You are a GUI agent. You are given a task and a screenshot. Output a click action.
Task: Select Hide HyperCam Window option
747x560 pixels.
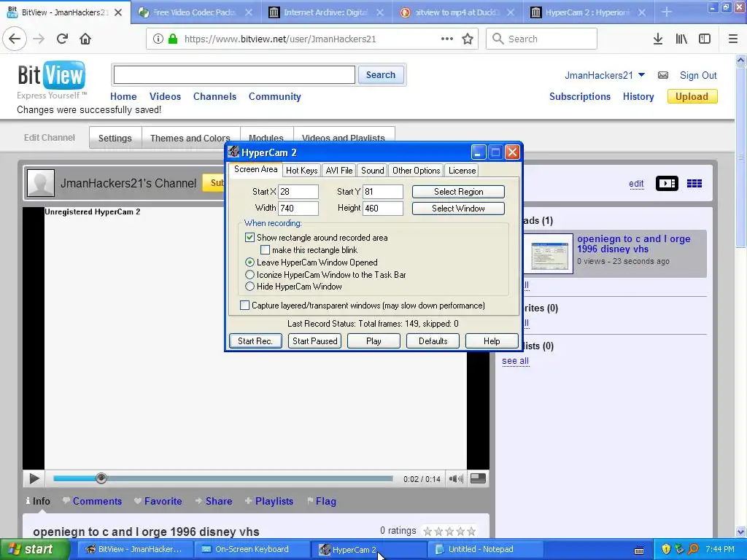tap(249, 287)
